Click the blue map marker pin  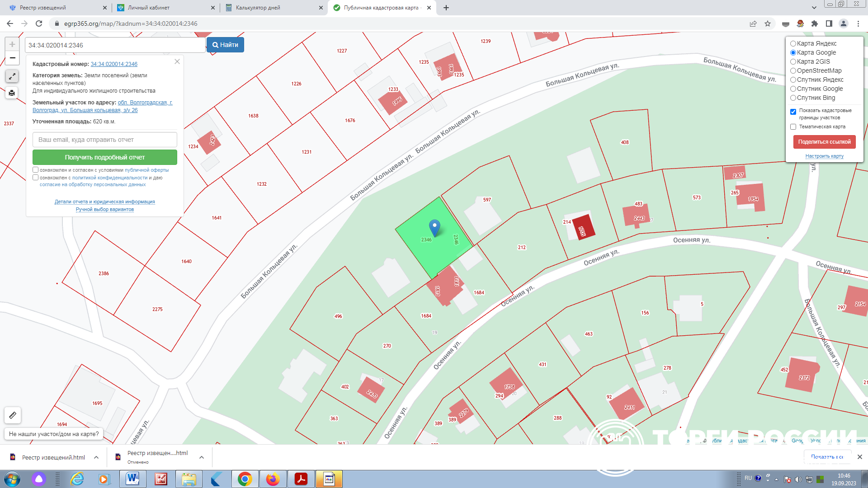[434, 227]
